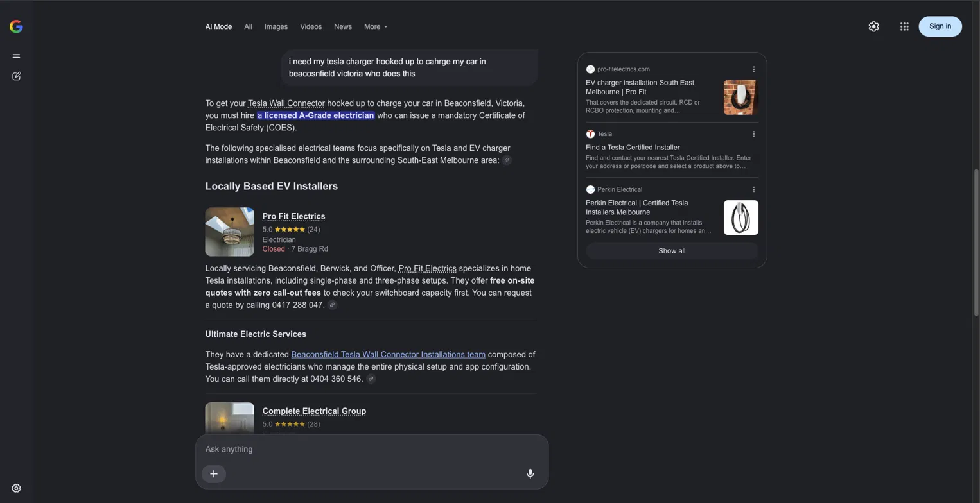Open 'Find a Tesla Certified Installer' result

(x=633, y=148)
